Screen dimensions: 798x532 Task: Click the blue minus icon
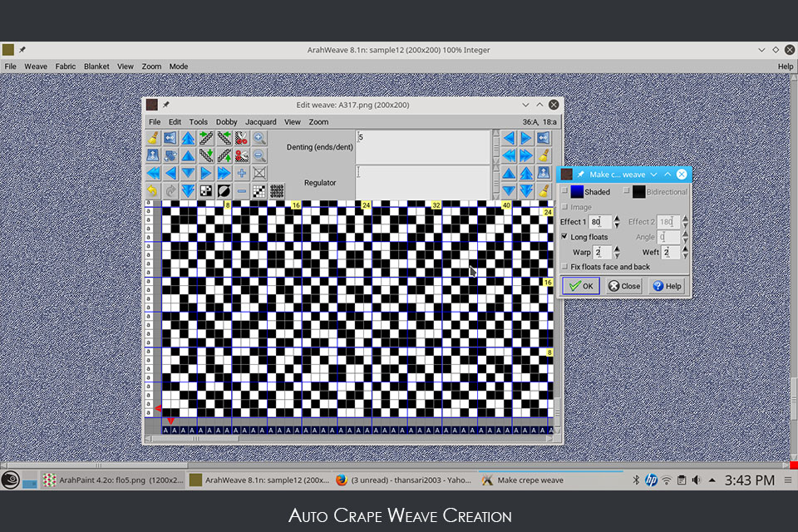coord(242,191)
